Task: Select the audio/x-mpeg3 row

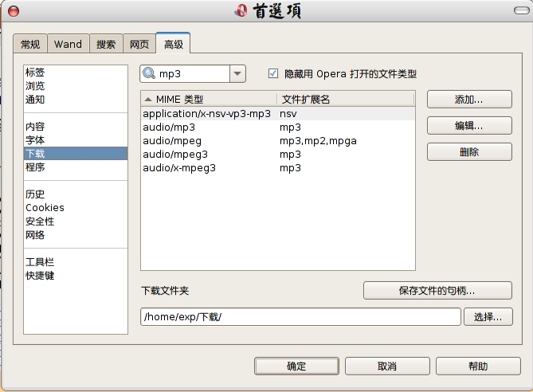Action: point(278,168)
